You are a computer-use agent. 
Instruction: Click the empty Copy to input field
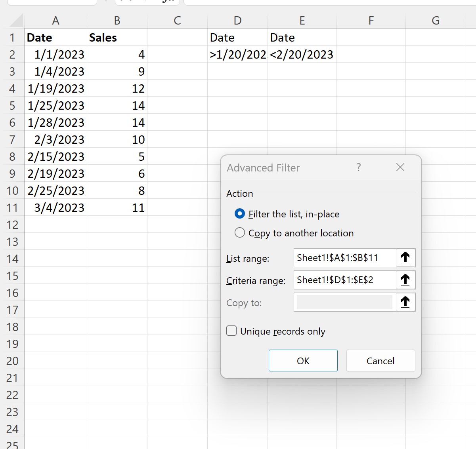click(343, 302)
